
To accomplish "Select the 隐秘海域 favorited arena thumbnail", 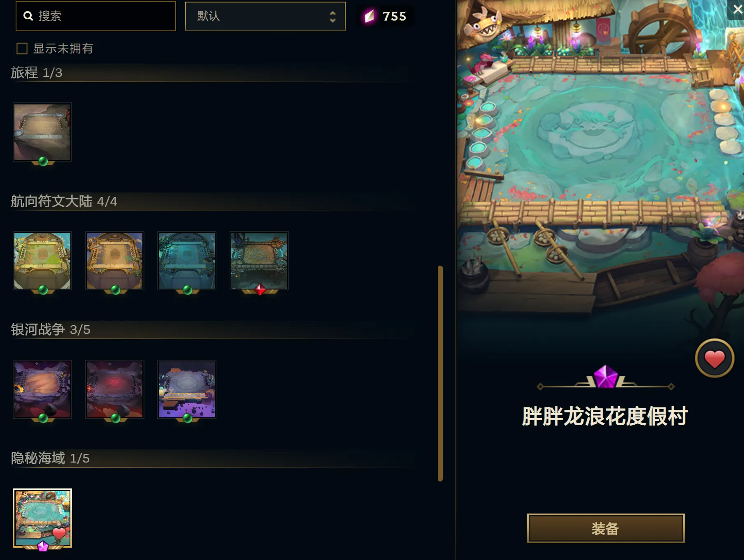I will 42,518.
